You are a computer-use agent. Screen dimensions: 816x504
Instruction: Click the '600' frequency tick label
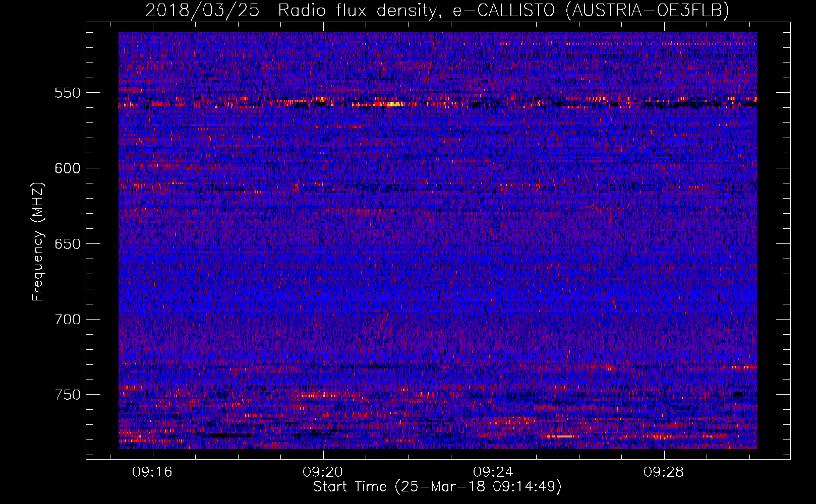[x=68, y=168]
